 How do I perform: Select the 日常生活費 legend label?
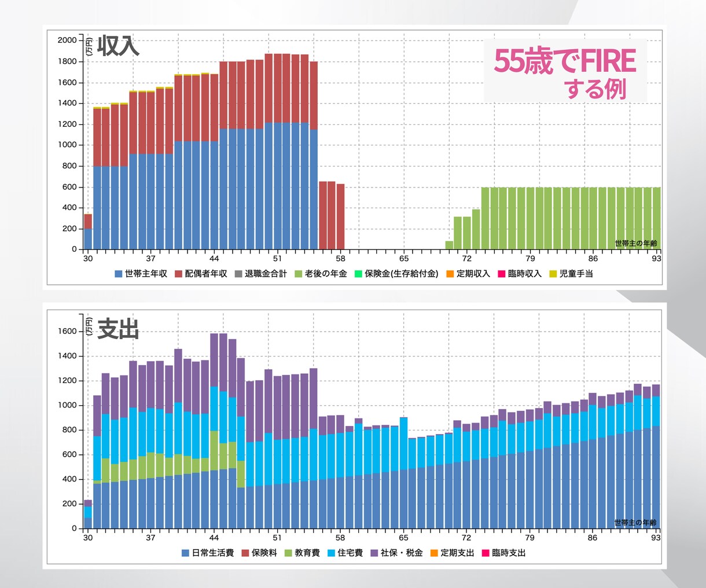pos(213,553)
